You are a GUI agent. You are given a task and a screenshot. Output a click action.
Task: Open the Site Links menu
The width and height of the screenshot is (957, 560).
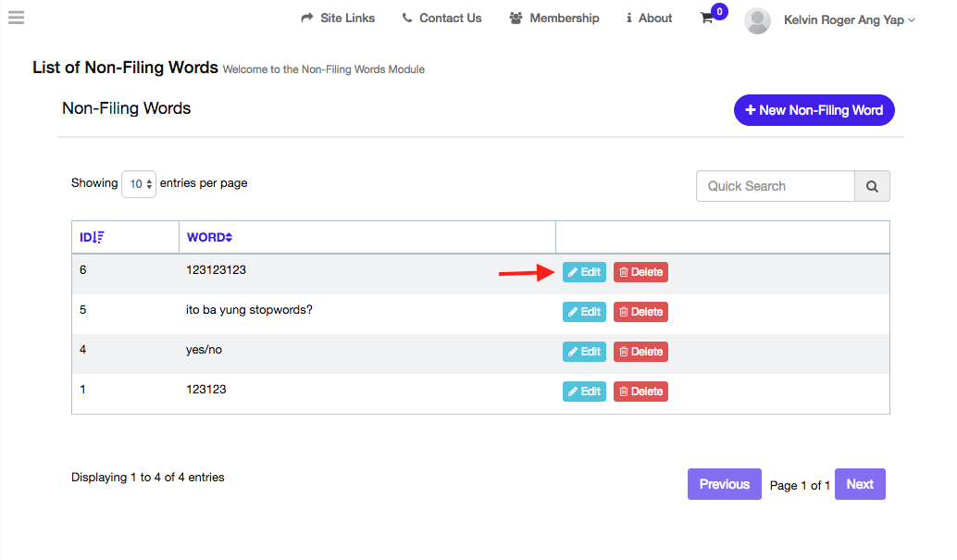tap(338, 19)
